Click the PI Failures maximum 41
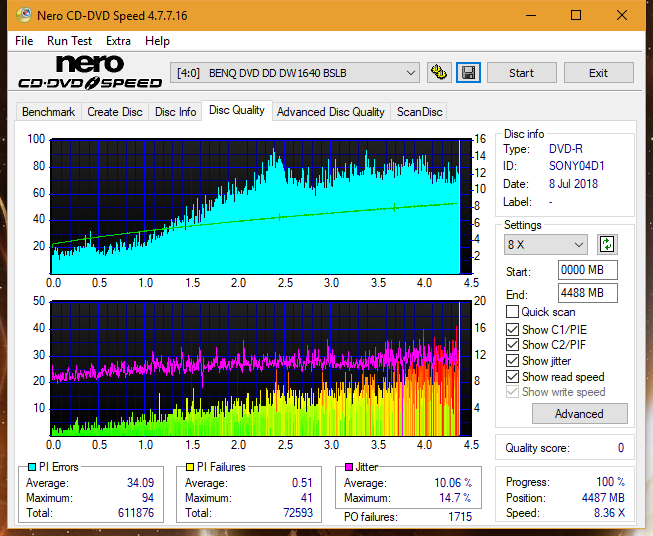This screenshot has height=536, width=653. click(x=307, y=498)
